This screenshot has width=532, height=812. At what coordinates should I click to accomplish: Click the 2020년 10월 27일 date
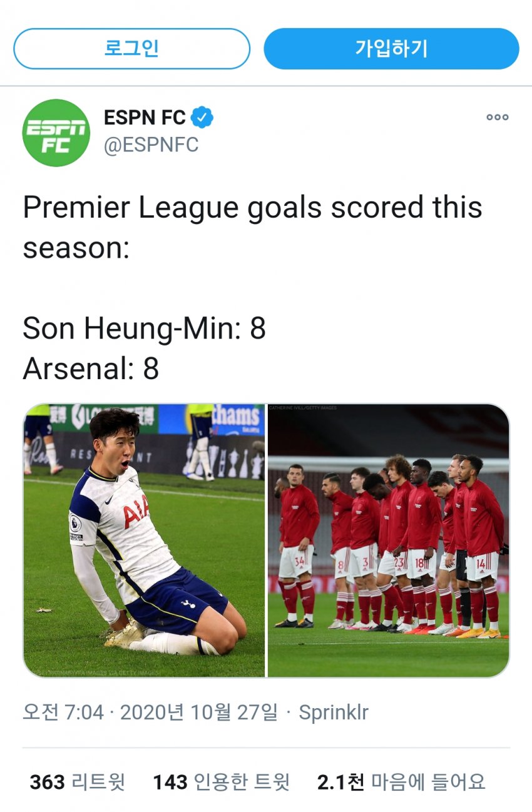tap(198, 713)
